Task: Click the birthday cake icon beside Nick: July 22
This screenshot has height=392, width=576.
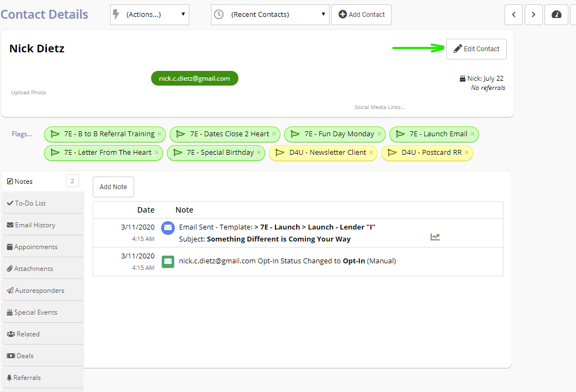Action: pos(463,78)
